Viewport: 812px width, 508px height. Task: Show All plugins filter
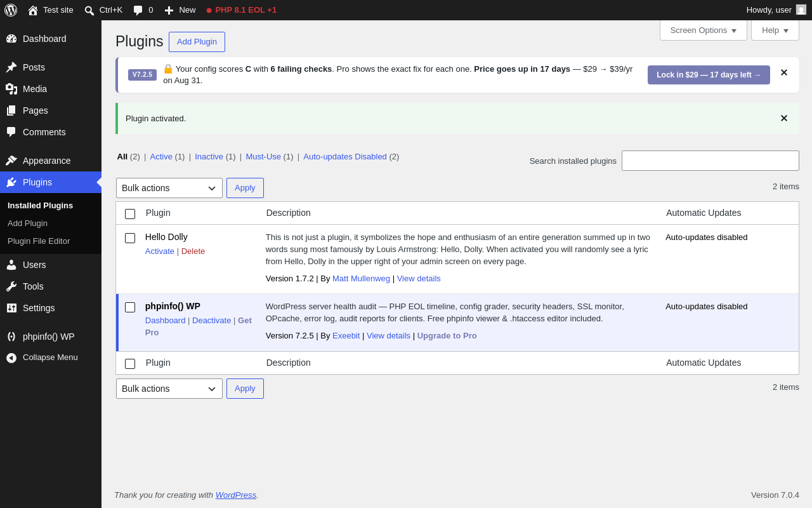122,157
